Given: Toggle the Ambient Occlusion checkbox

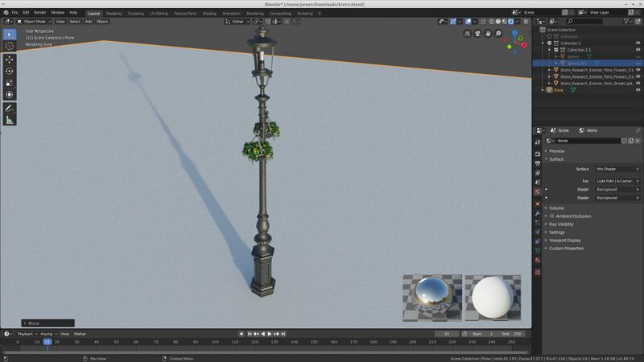Looking at the screenshot, I should (552, 216).
